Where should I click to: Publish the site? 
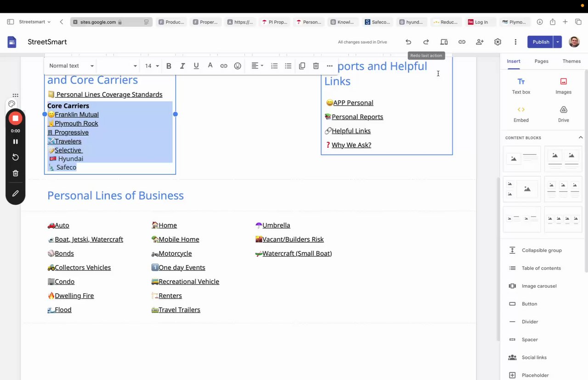coord(541,42)
